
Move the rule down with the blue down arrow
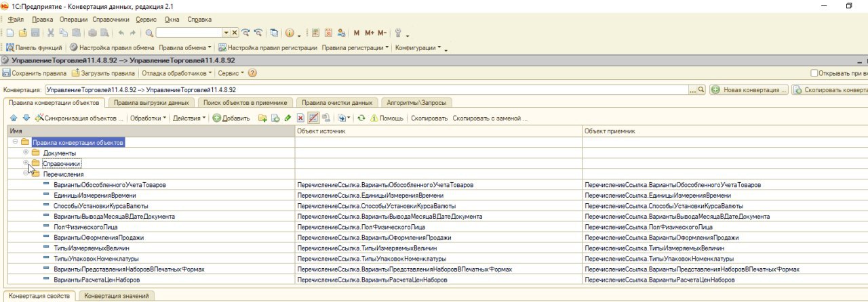point(26,118)
